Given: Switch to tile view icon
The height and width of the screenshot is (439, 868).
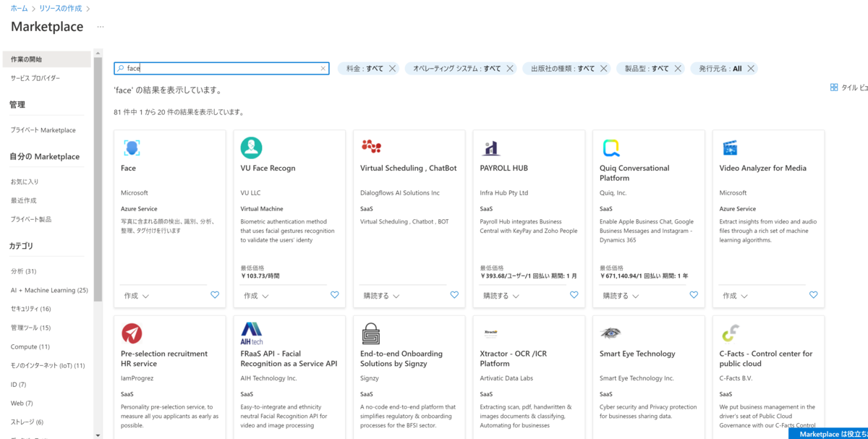Looking at the screenshot, I should click(x=834, y=88).
